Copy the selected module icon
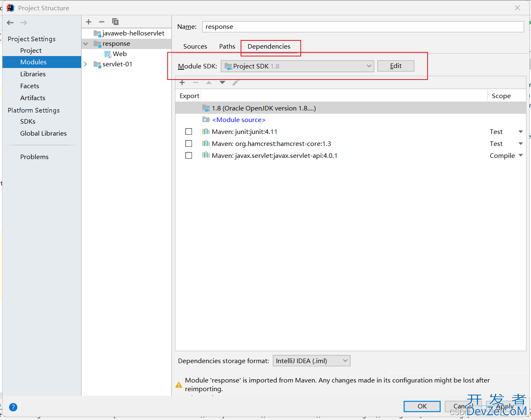Screen dimensions: 531x420 pyautogui.click(x=115, y=21)
